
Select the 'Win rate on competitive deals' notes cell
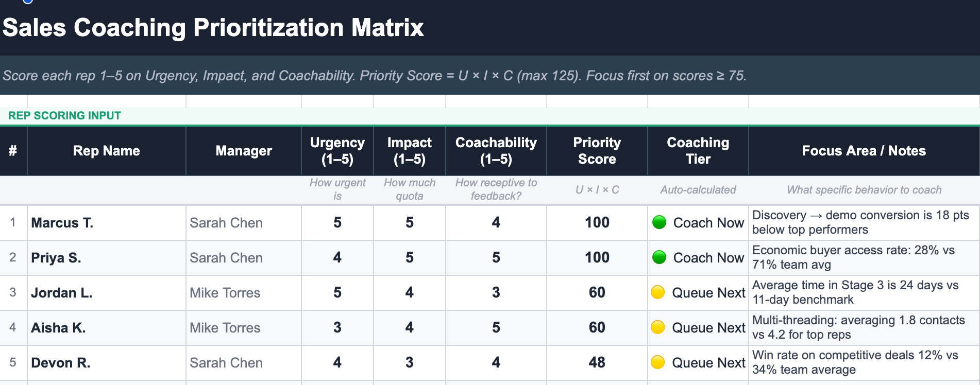tap(864, 363)
